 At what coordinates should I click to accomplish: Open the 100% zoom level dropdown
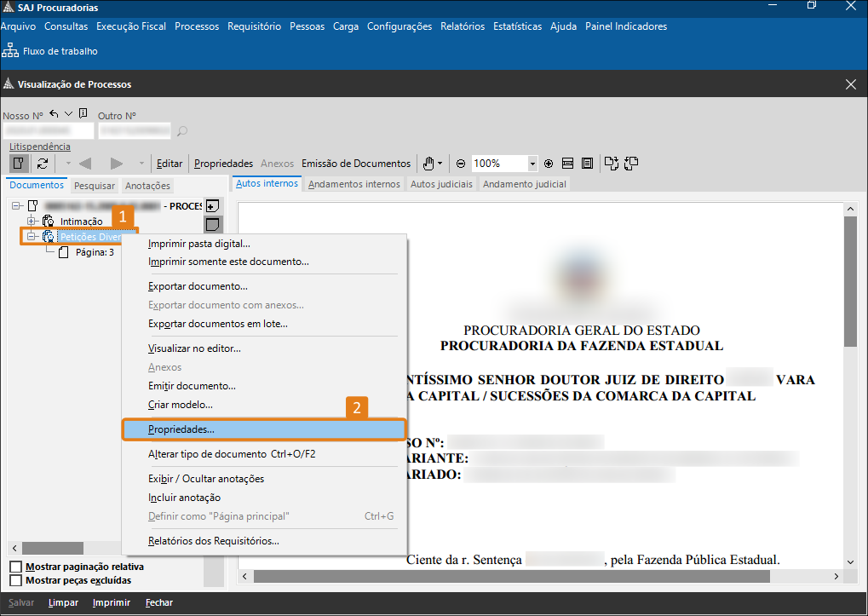coord(533,164)
